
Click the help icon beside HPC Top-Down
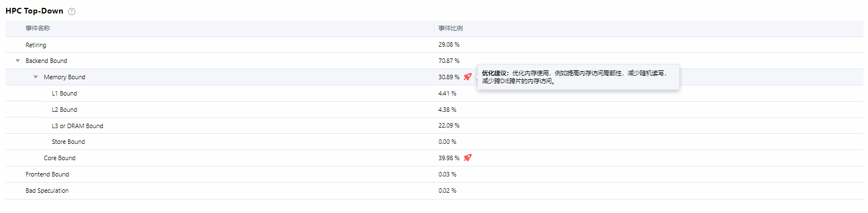(71, 12)
